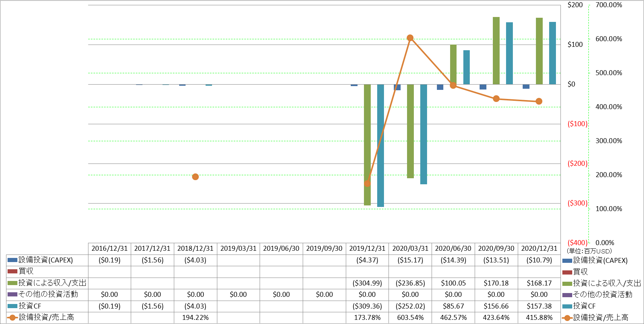Click the ratio cell 173.78%

point(367,318)
